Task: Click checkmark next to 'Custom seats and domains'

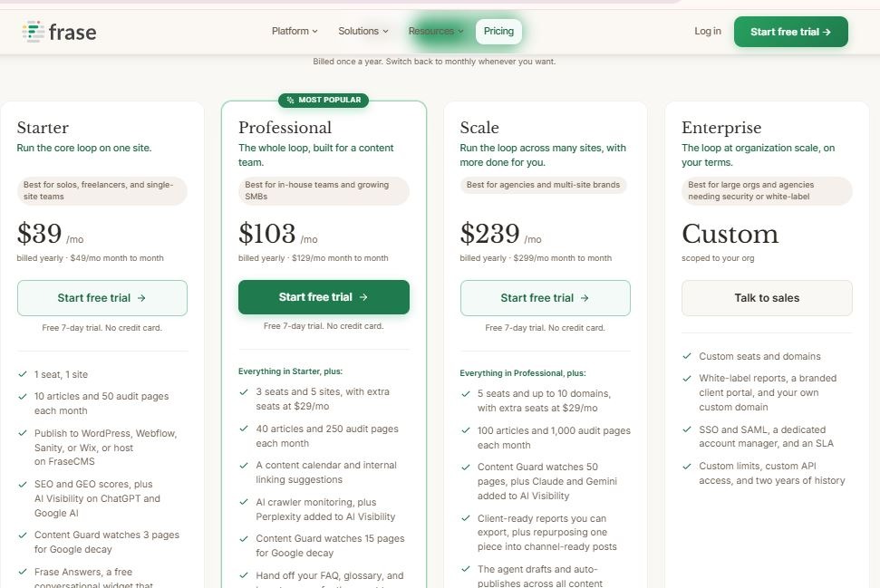Action: [687, 356]
